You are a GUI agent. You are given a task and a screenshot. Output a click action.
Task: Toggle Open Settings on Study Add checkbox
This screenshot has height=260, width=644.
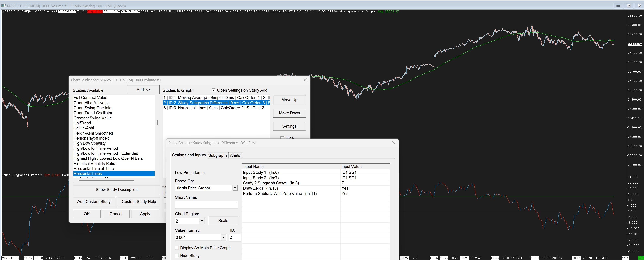213,90
